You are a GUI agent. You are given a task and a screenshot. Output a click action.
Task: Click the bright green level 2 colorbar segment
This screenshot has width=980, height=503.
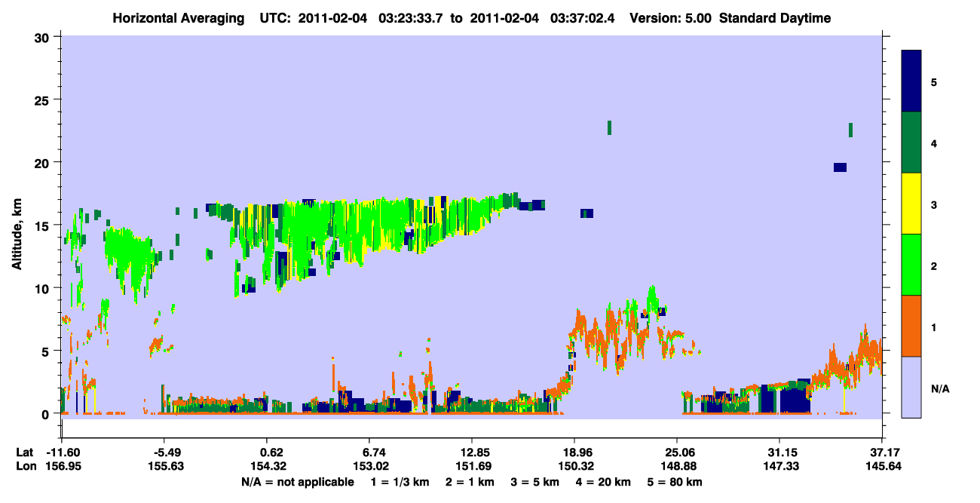coord(911,265)
